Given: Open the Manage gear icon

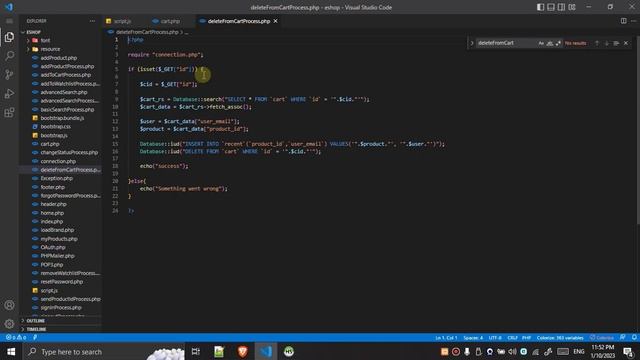Looking at the screenshot, I should (9, 324).
